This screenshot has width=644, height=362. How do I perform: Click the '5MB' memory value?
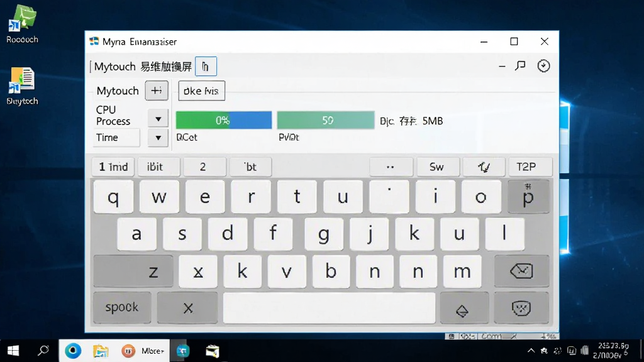[x=433, y=121]
